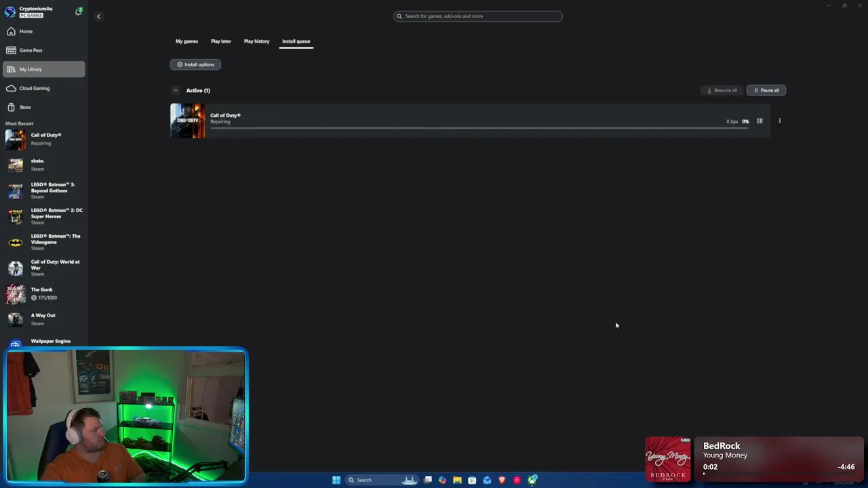Click the Resume all button

722,90
